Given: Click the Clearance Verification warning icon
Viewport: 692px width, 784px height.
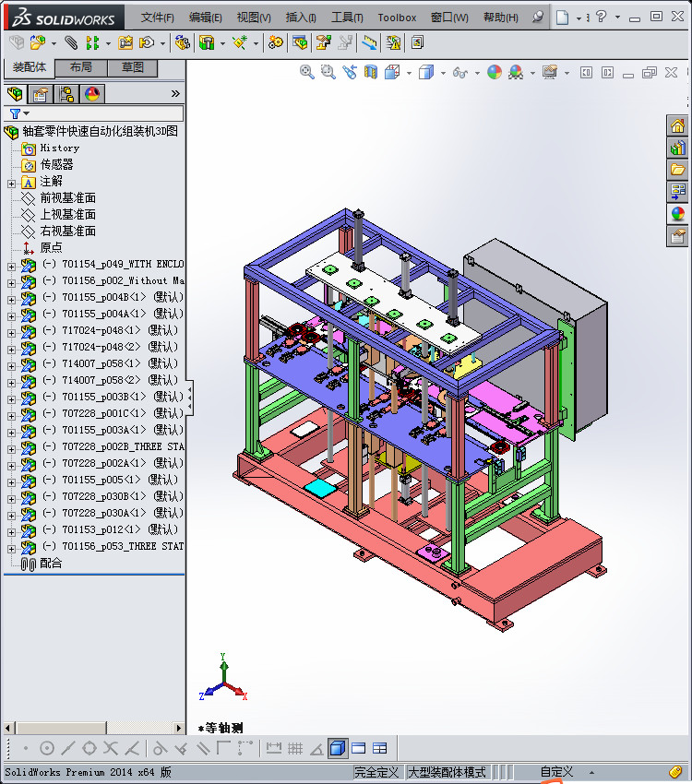Looking at the screenshot, I should click(x=393, y=43).
